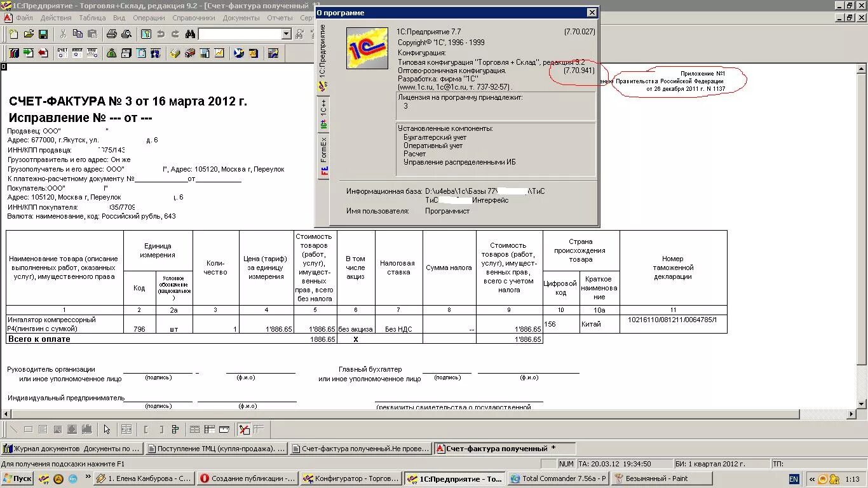Select the FormEx vertical tab in About dialog
Viewport: 868px width, 488px height.
click(323, 156)
